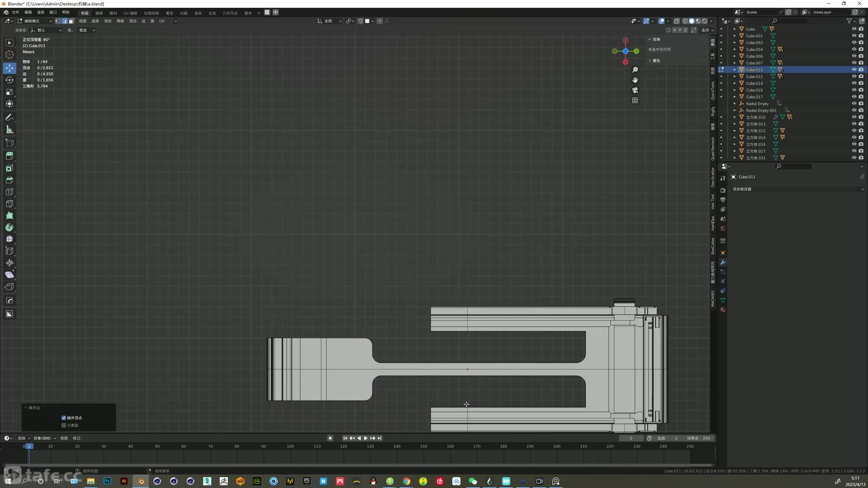
Task: Switch to rendered viewport shading
Action: (705, 21)
